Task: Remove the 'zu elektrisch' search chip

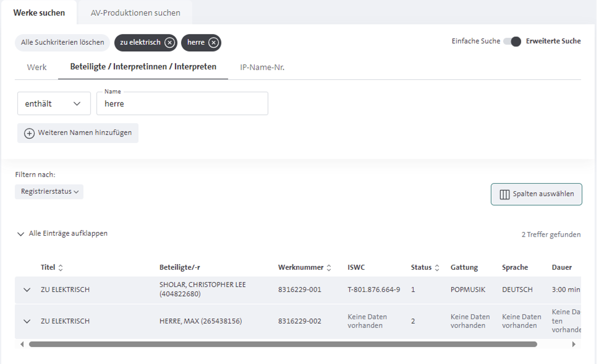Action: point(170,43)
